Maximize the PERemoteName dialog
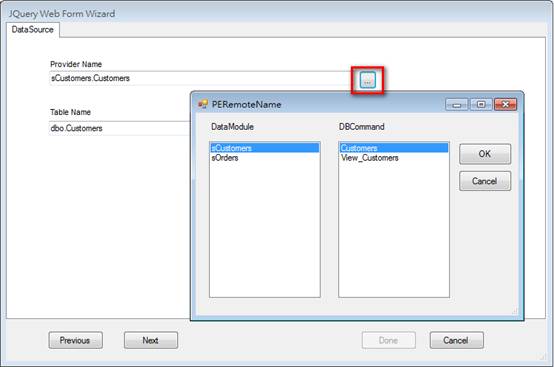The height and width of the screenshot is (367, 554). coord(481,105)
